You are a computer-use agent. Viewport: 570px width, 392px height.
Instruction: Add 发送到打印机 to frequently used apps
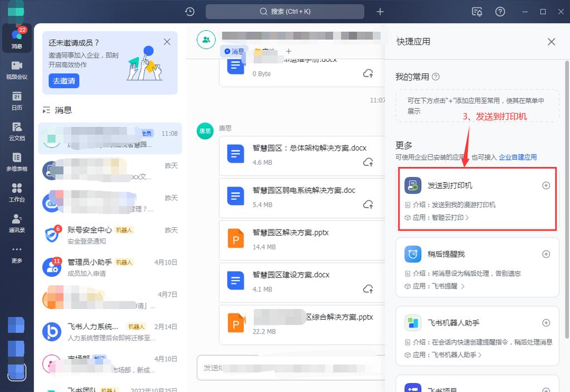(546, 185)
